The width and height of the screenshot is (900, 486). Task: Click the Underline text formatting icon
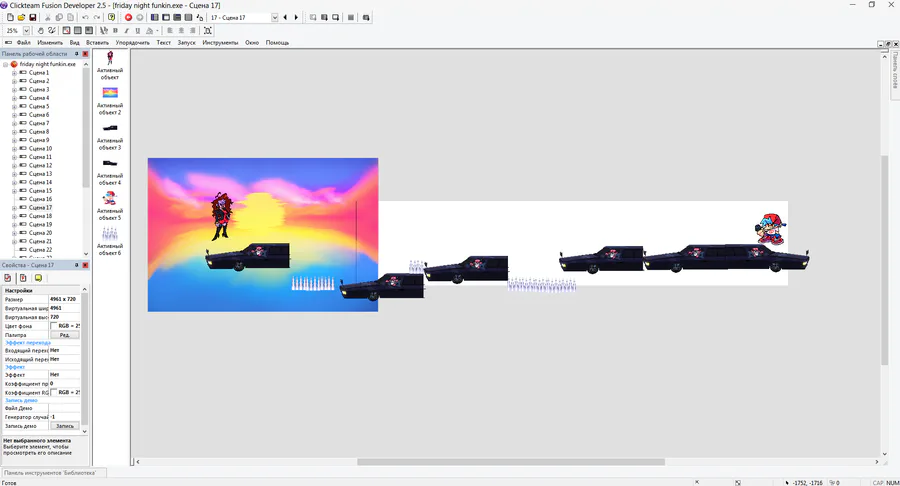tap(138, 30)
